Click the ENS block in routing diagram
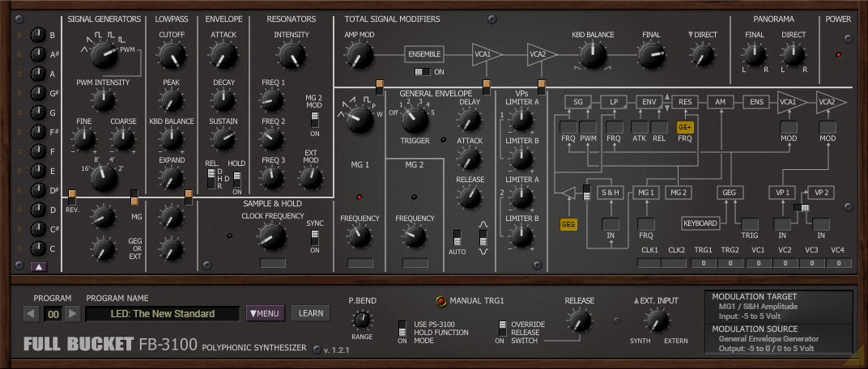This screenshot has width=868, height=369. tap(756, 102)
